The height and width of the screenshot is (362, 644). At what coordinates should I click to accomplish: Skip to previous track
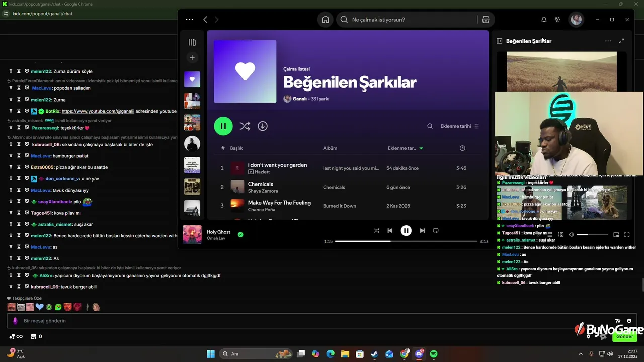tap(390, 231)
